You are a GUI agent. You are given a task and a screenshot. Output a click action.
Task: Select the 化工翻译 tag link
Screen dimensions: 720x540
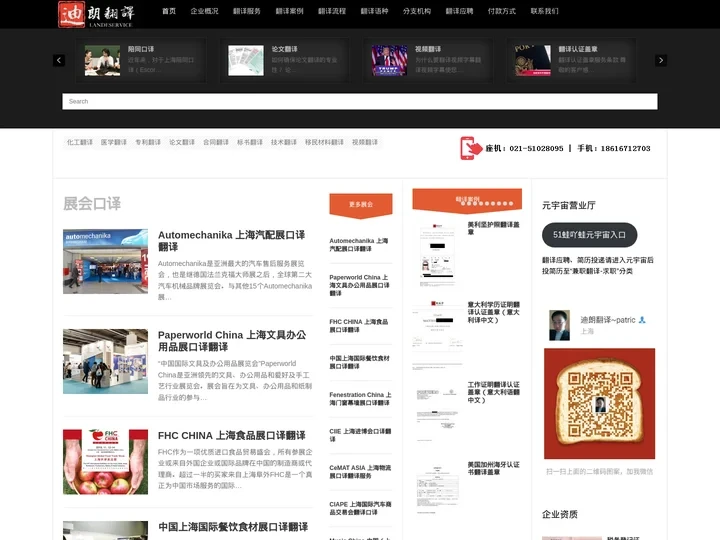point(80,142)
